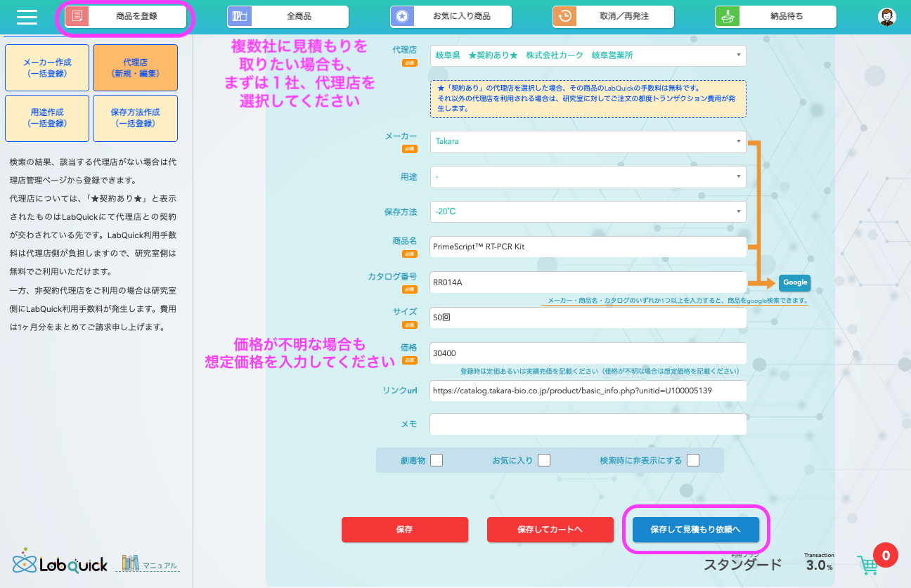Click the all-products (全商品) icon
The height and width of the screenshot is (588, 911).
[240, 16]
